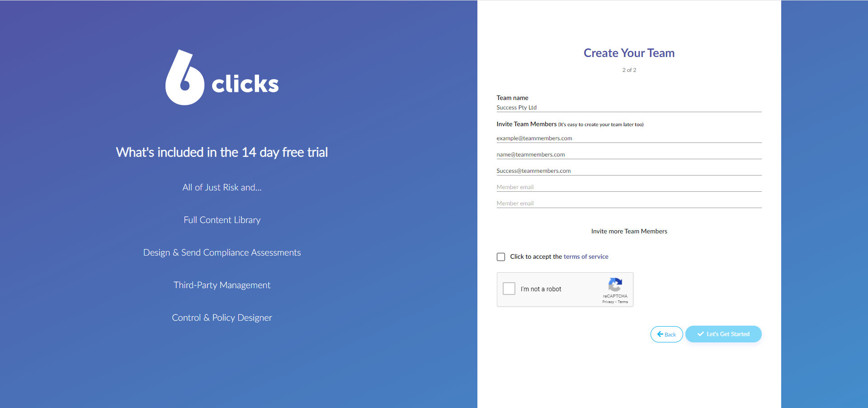Click 'Full Content Library' text
Screen dimensions: 868x408
(x=222, y=220)
